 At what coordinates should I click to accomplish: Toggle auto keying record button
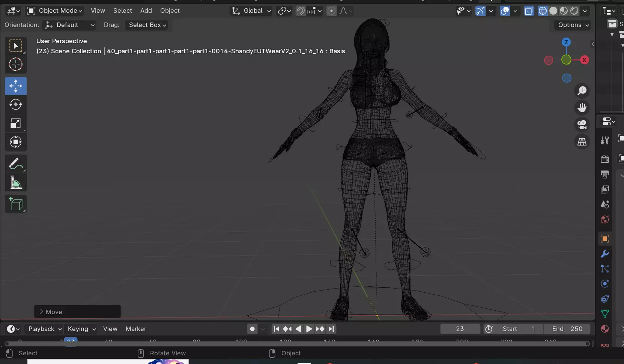tap(253, 329)
